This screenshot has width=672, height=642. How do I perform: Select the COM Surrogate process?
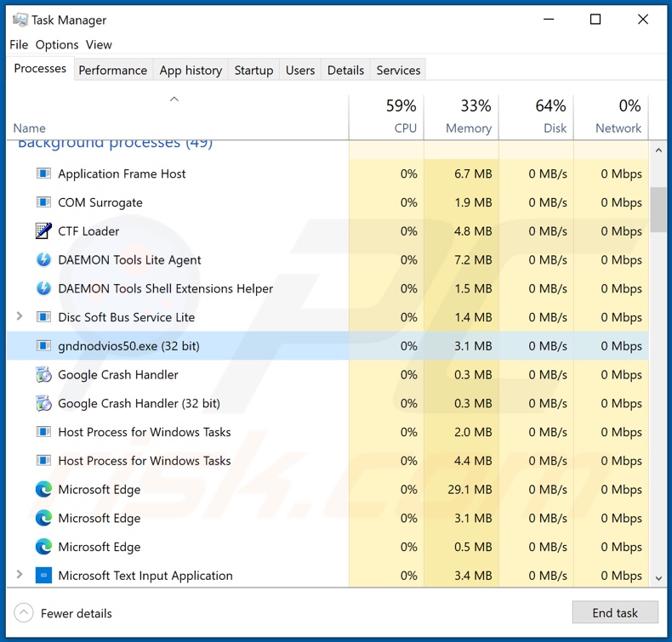327,202
